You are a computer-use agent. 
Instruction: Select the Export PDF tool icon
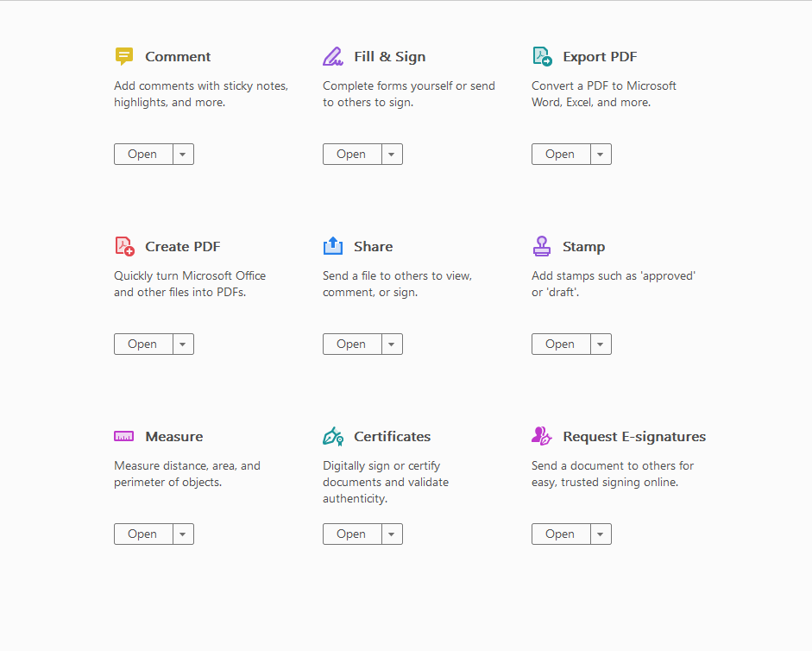tap(542, 55)
